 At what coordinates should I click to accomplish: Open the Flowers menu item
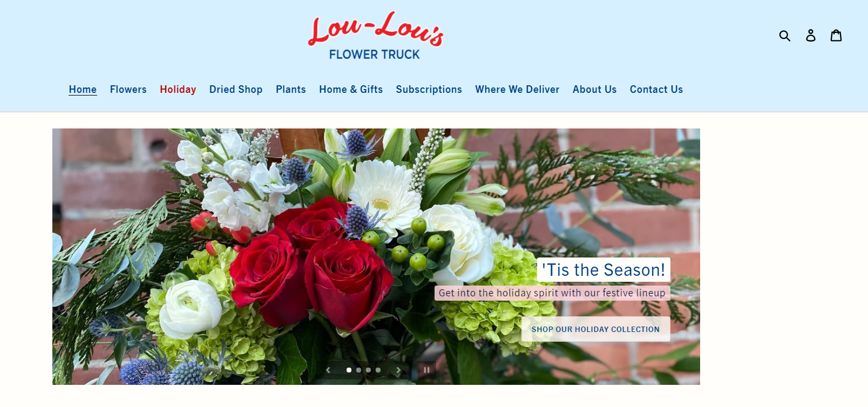(128, 90)
